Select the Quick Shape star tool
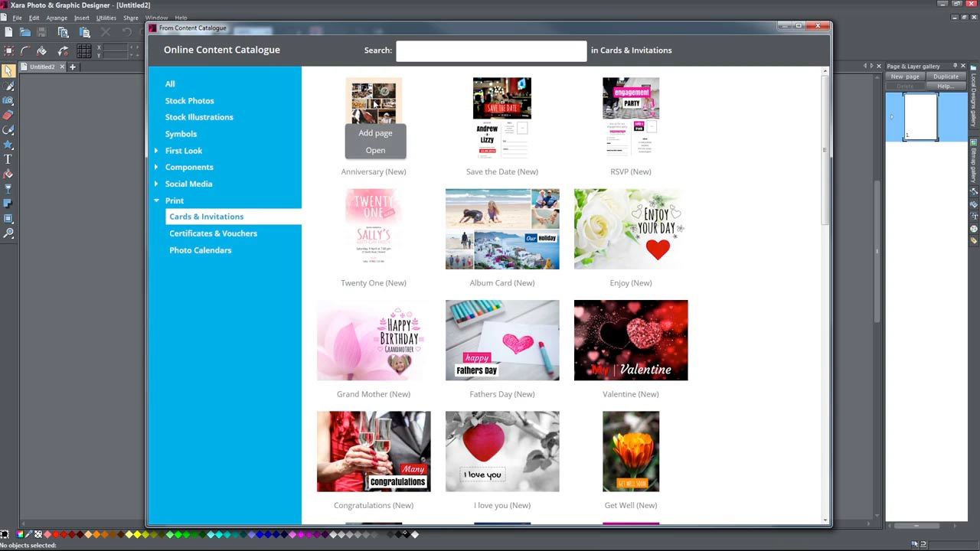 coord(8,145)
